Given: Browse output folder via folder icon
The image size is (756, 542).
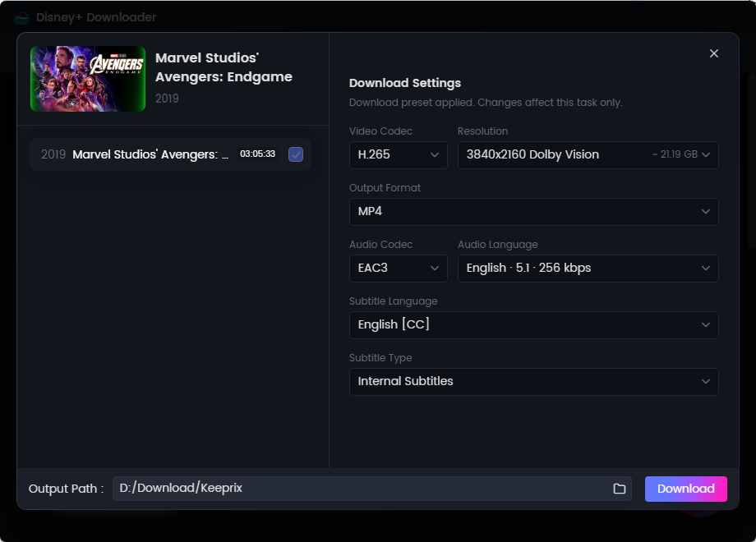Looking at the screenshot, I should (x=619, y=489).
